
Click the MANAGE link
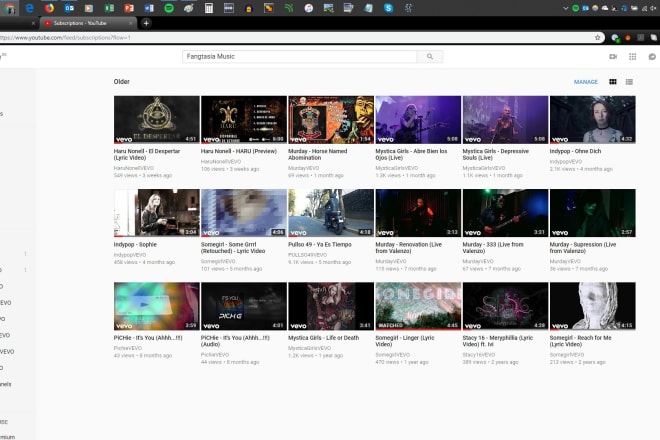(585, 82)
